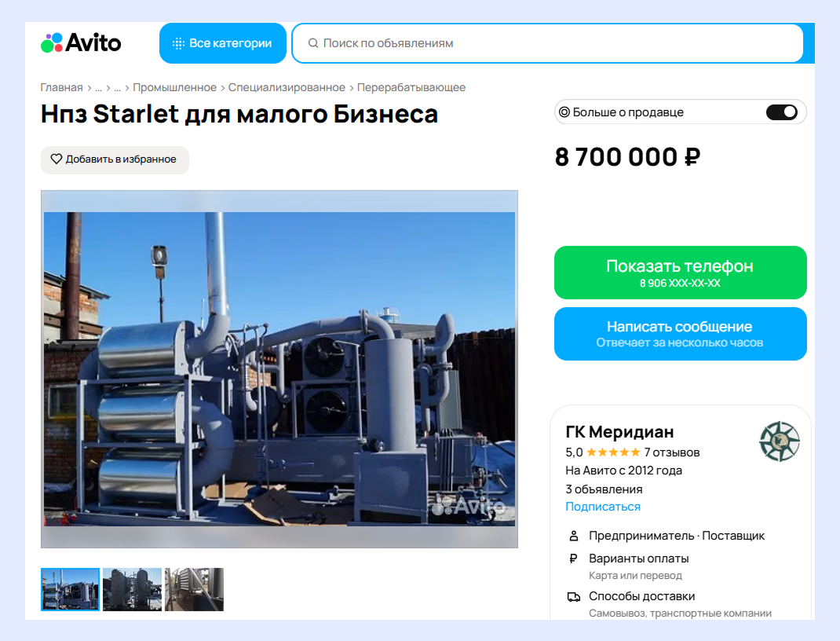Expand first collapsed breadcrumb ellipsis
Image resolution: width=840 pixels, height=641 pixels.
pyautogui.click(x=99, y=89)
